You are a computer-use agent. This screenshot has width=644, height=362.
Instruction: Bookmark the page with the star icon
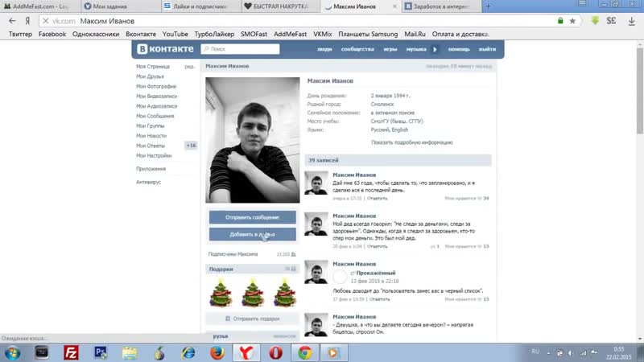tap(572, 21)
